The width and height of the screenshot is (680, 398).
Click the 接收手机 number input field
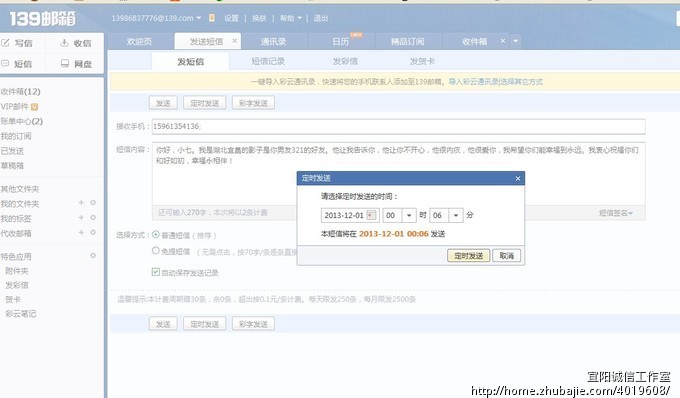398,127
